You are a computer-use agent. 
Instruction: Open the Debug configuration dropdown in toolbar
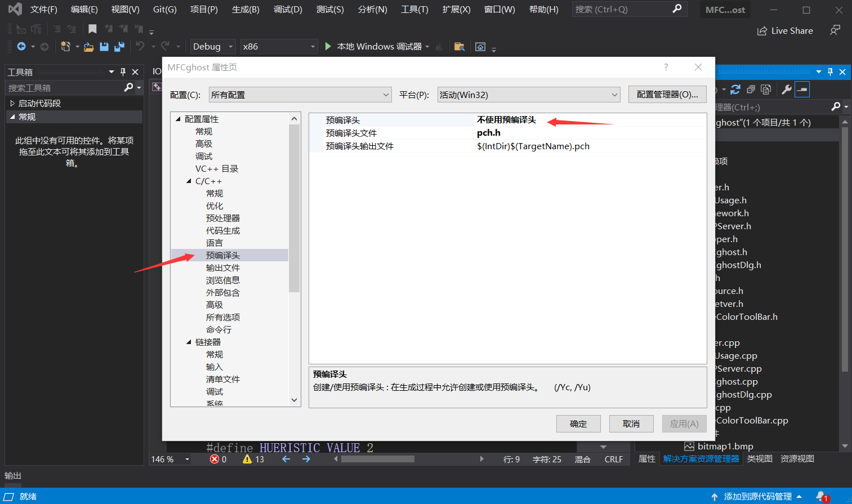click(213, 47)
